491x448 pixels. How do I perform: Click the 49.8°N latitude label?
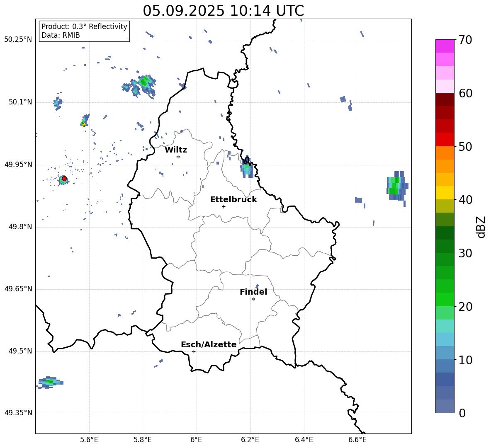[20, 227]
